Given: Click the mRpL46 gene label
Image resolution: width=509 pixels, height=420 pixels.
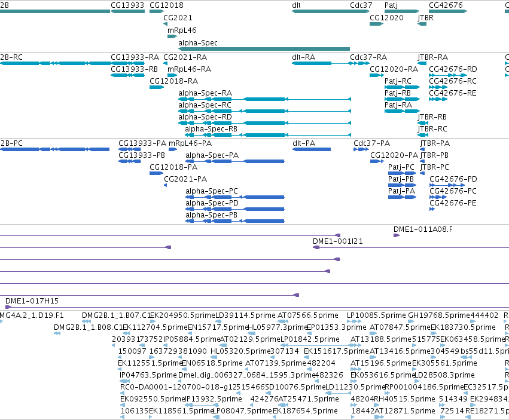Looking at the screenshot, I should (x=182, y=30).
